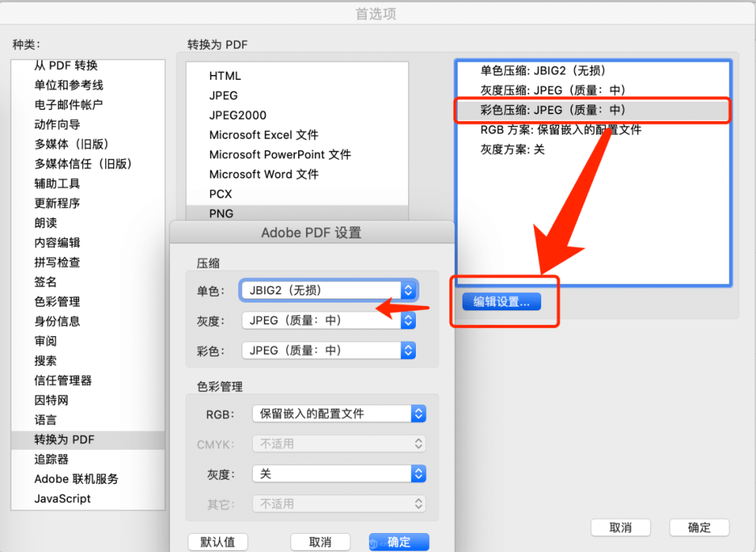Choose Microsoft Excel 文件 format
Image resolution: width=756 pixels, height=552 pixels.
click(x=297, y=135)
